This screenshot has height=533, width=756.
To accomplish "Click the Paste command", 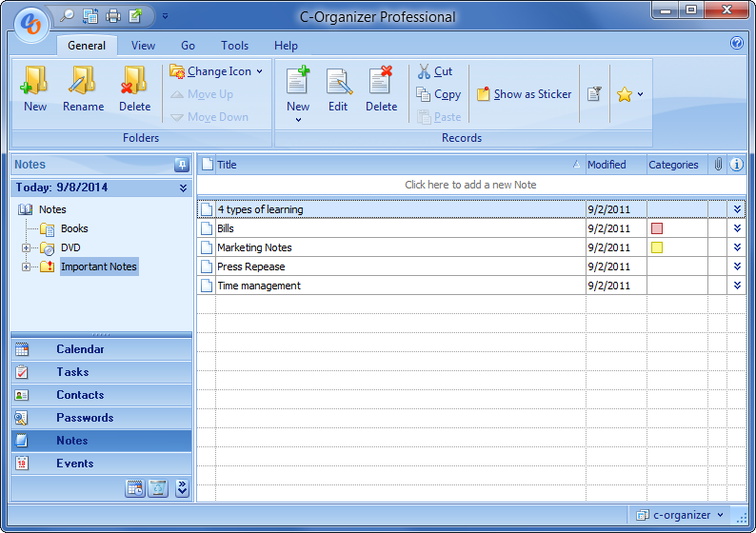I will point(439,117).
